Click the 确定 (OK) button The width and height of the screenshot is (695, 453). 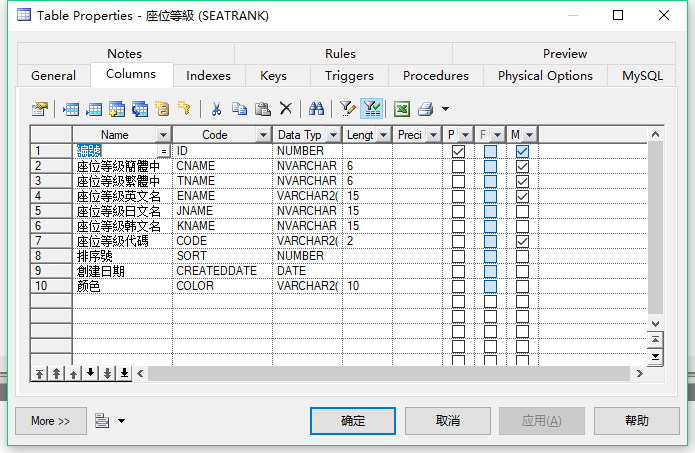click(x=353, y=421)
